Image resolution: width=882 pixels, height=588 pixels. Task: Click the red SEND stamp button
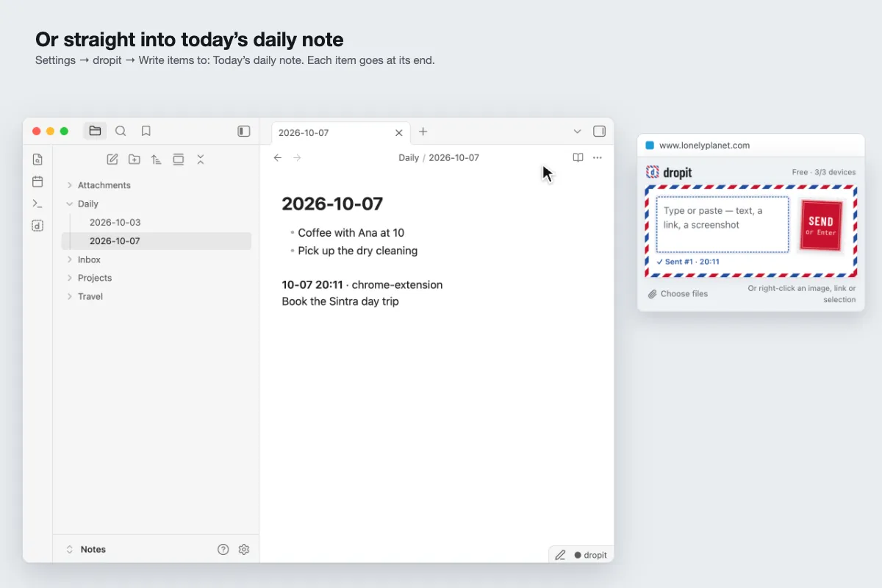pos(820,226)
